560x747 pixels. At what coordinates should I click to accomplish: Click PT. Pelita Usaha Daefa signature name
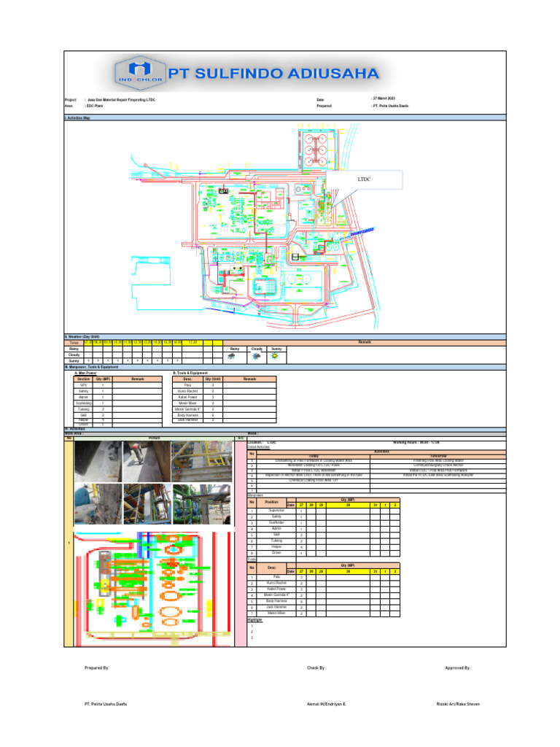(106, 704)
